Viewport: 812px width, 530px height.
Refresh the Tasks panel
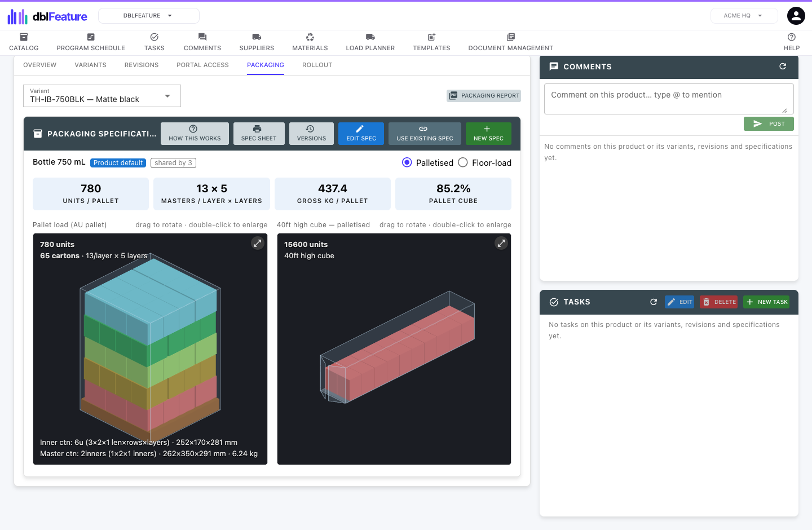[x=654, y=302]
